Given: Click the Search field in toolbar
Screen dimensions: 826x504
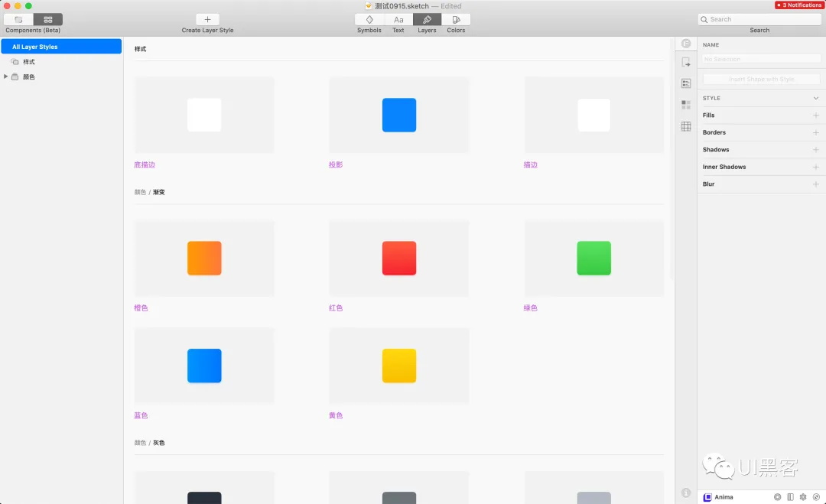Looking at the screenshot, I should point(759,19).
